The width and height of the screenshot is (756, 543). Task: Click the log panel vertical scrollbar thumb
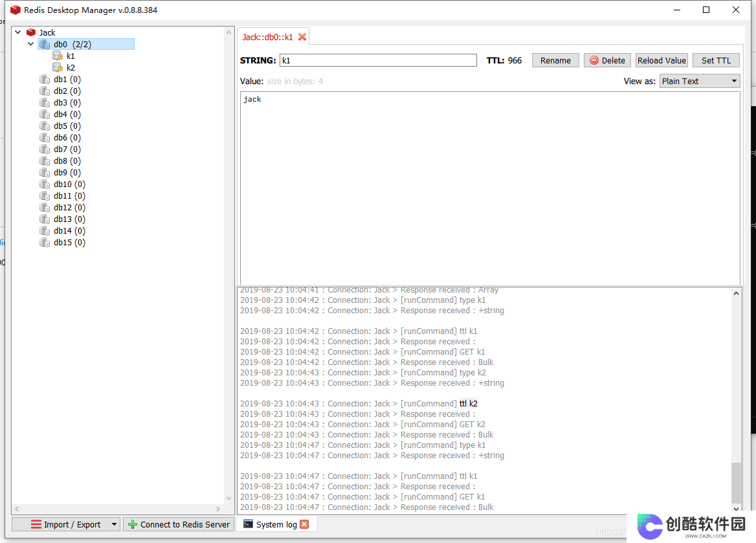736,483
